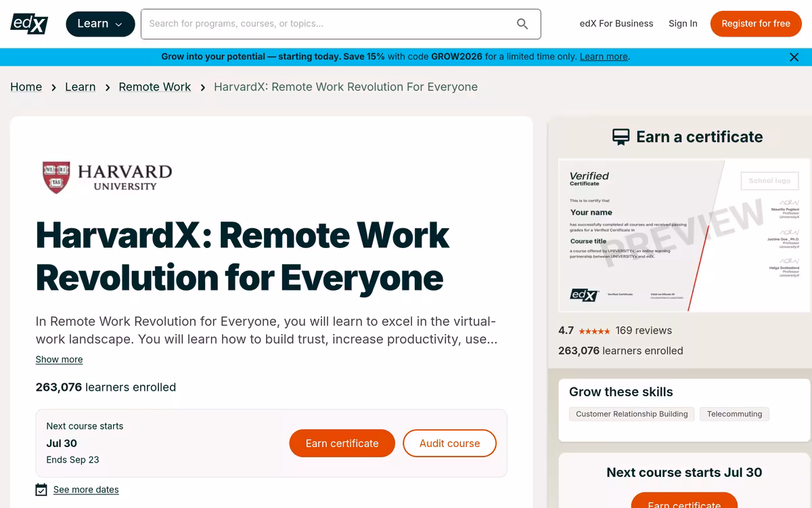Image resolution: width=812 pixels, height=508 pixels.
Task: Click the Harvard University logo
Action: coord(107,177)
